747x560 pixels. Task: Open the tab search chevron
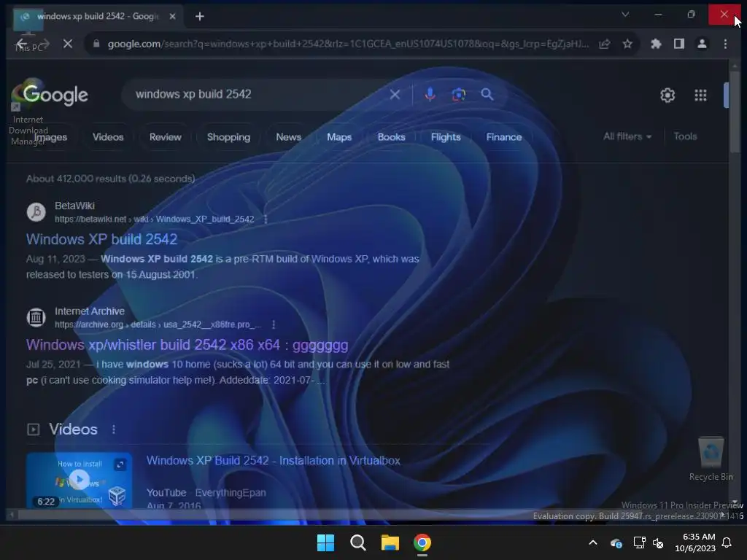click(625, 15)
